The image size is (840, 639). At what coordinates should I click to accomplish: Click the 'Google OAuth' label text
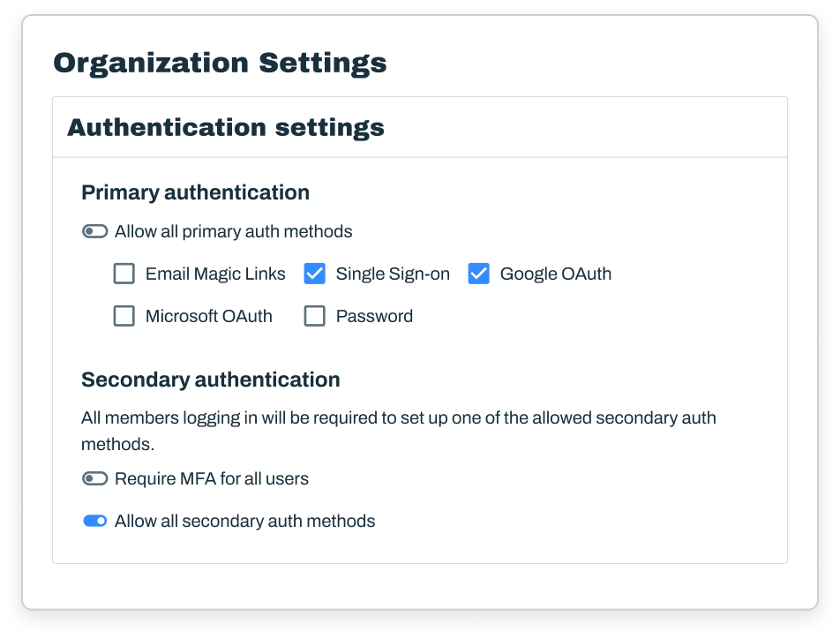pyautogui.click(x=555, y=274)
